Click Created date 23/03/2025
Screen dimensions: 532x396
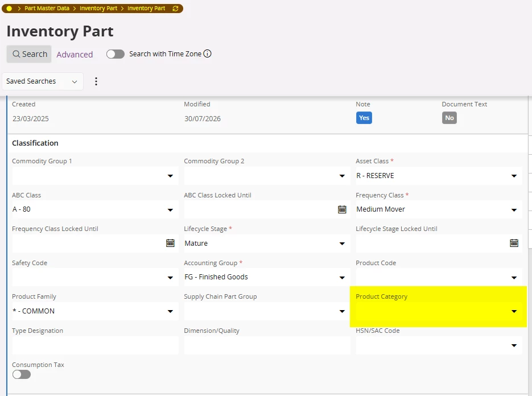point(31,119)
